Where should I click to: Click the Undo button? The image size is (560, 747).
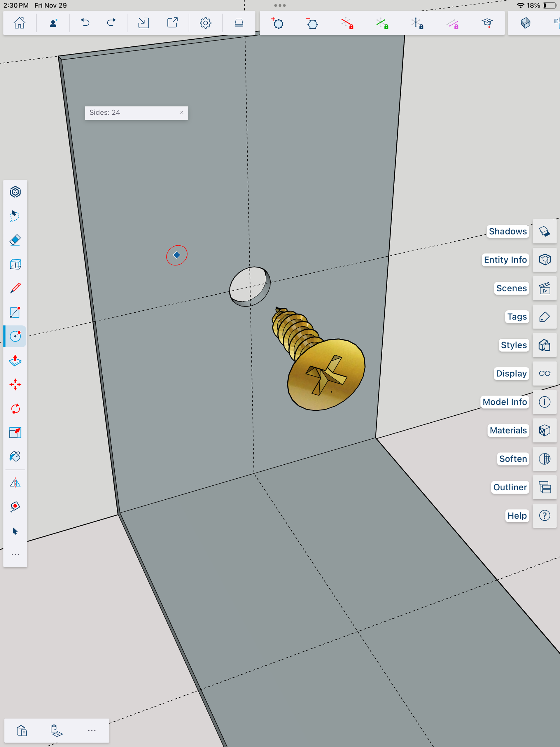85,23
